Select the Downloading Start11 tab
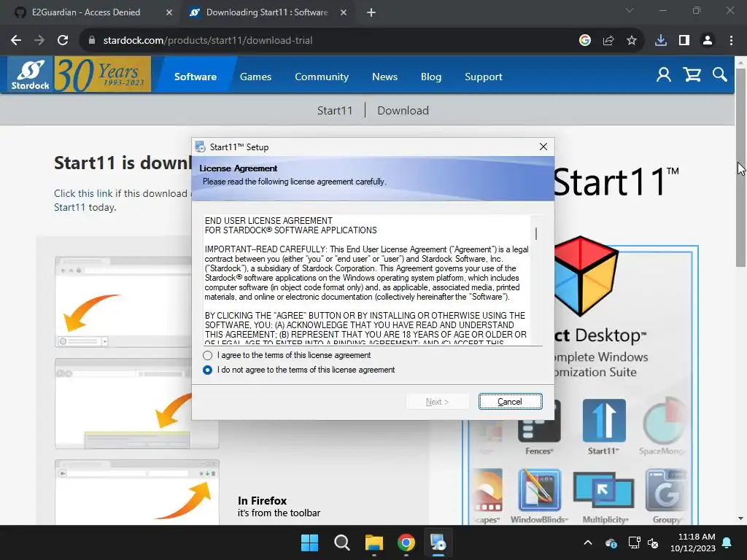 267,12
